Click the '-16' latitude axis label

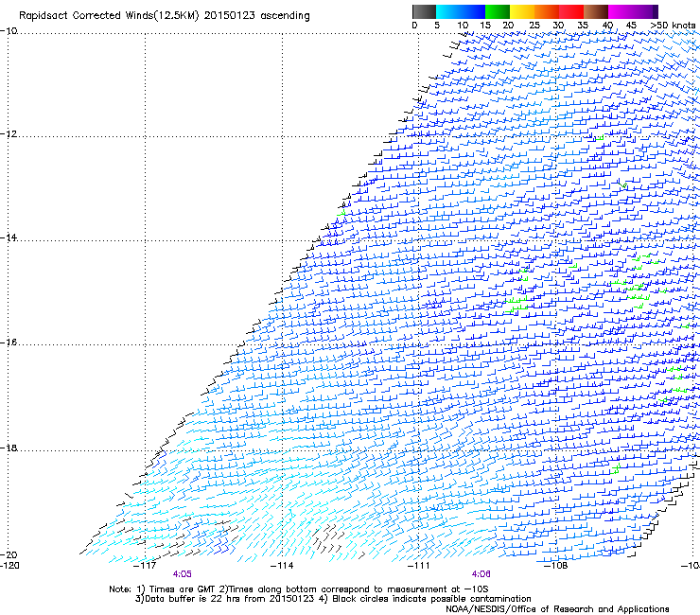pos(9,343)
